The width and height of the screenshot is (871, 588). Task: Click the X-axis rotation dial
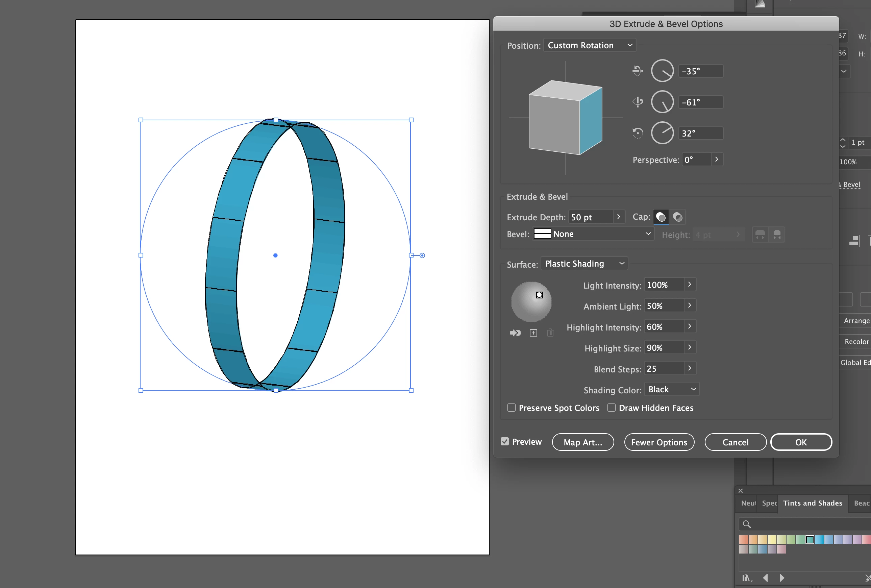tap(662, 71)
